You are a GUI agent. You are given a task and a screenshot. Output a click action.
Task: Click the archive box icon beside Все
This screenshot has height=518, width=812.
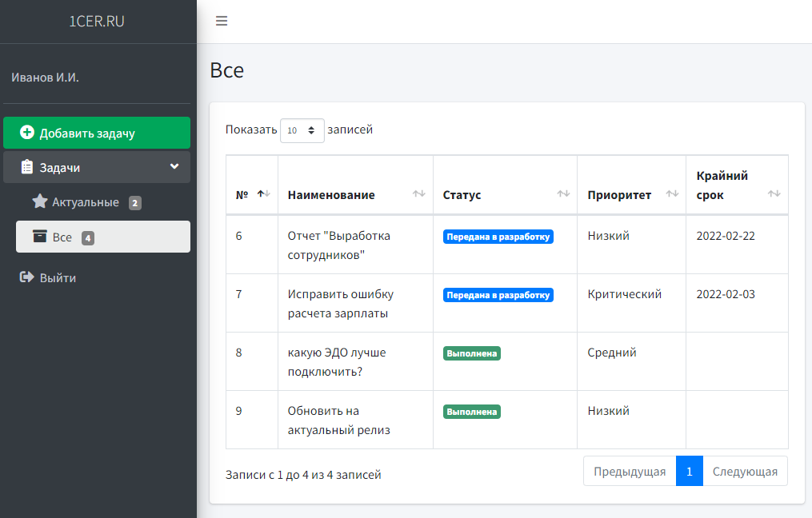click(39, 237)
